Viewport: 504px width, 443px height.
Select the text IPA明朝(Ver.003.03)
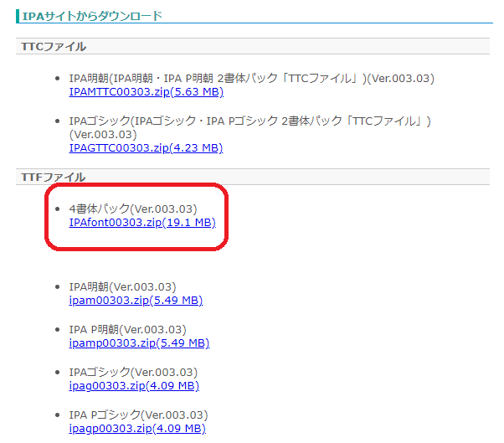pos(123,286)
